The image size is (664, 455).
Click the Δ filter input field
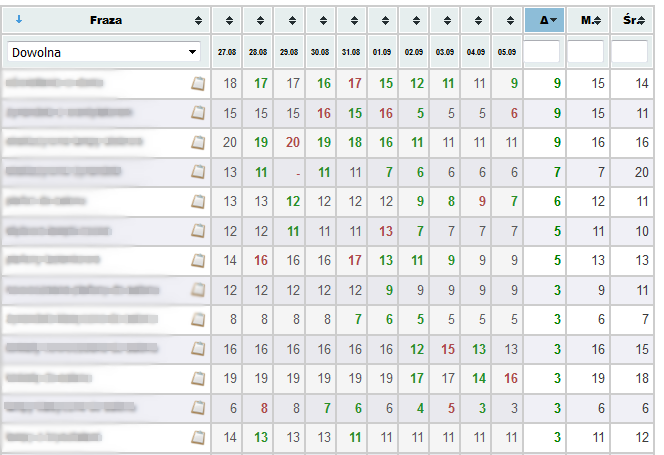(x=542, y=52)
